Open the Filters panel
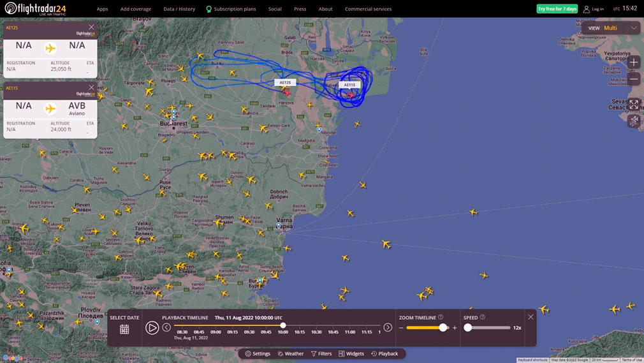The width and height of the screenshot is (644, 363). click(x=321, y=353)
